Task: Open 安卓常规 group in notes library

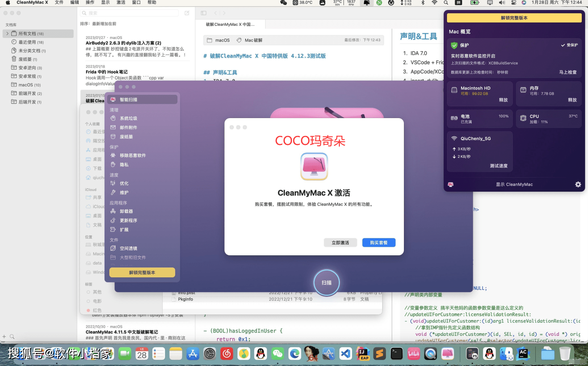Action: click(x=38, y=77)
